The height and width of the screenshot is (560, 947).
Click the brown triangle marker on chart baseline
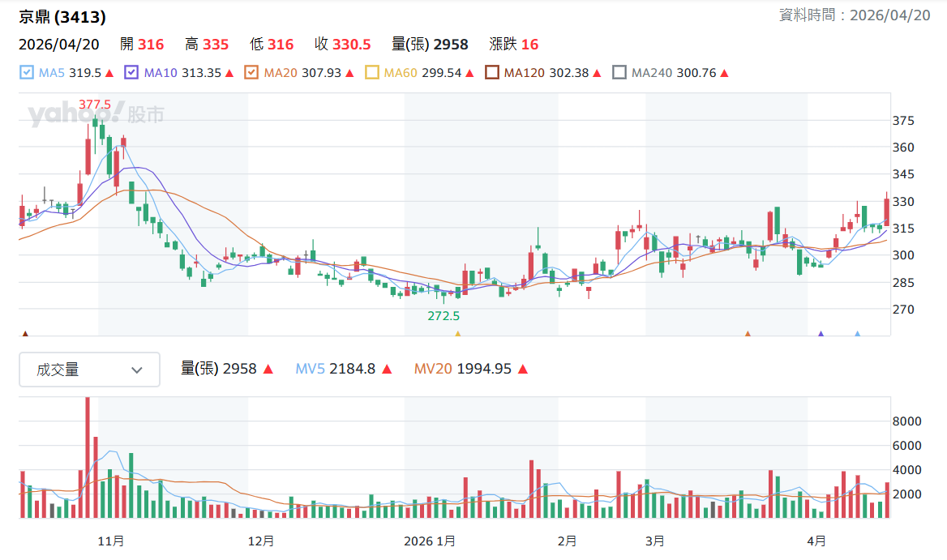25,333
